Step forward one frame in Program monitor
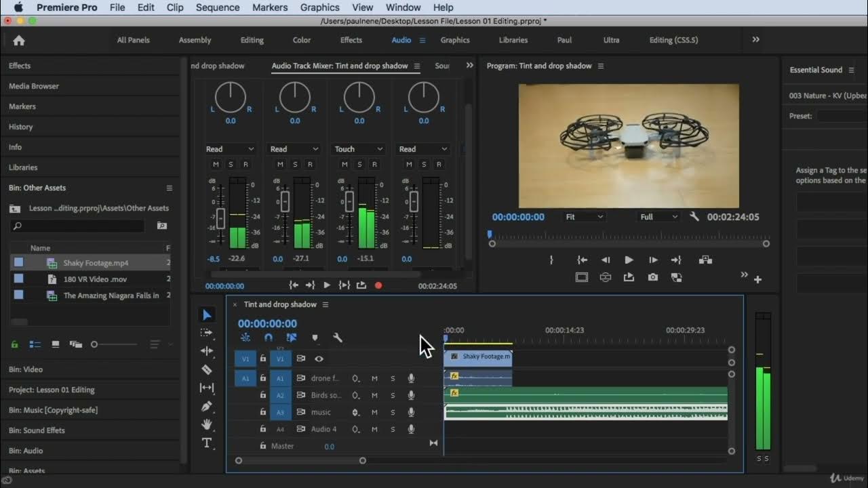This screenshot has width=868, height=488. (x=653, y=260)
